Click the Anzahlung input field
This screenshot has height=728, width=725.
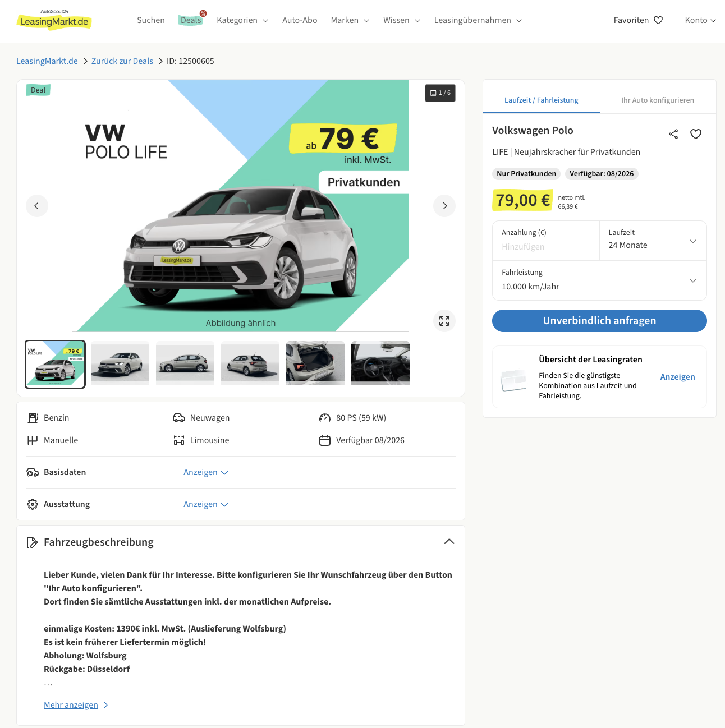(545, 241)
